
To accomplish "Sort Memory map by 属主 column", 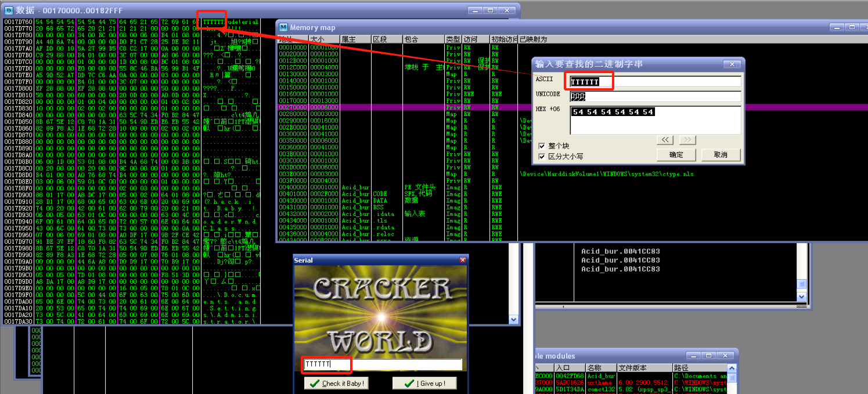I will point(355,39).
